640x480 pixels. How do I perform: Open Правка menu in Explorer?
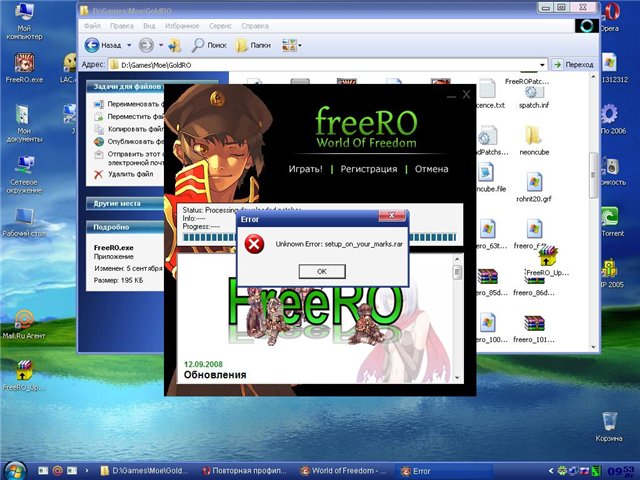[122, 26]
